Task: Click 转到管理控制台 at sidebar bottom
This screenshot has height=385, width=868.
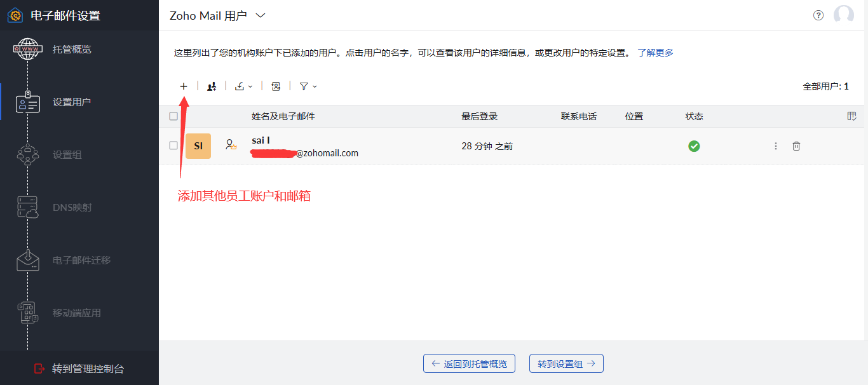Action: click(x=79, y=368)
